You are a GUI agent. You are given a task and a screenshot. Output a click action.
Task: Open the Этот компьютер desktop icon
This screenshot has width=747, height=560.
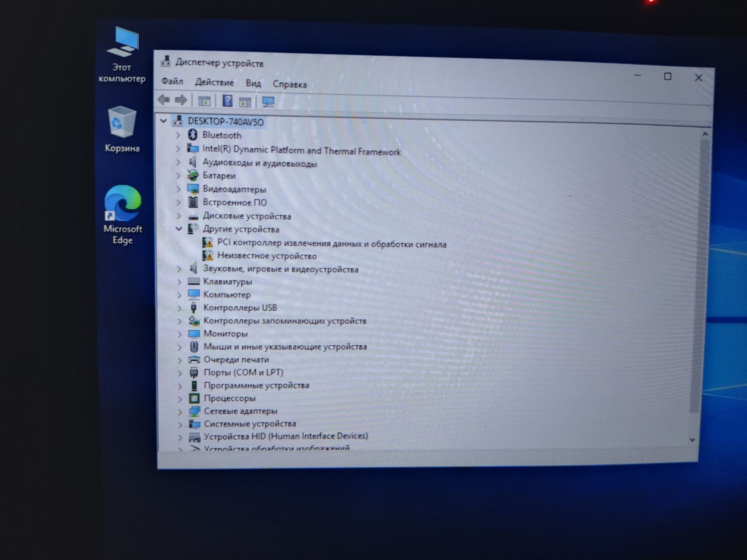pos(122,55)
